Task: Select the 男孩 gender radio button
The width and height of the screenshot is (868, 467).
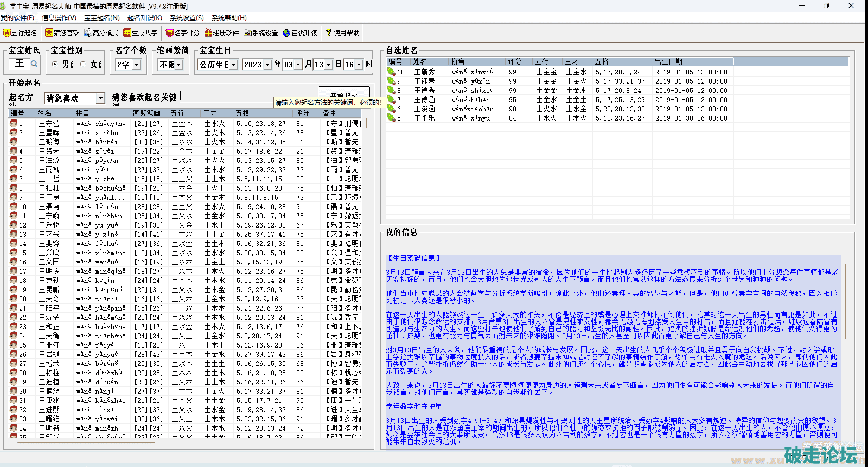Action: click(x=54, y=64)
